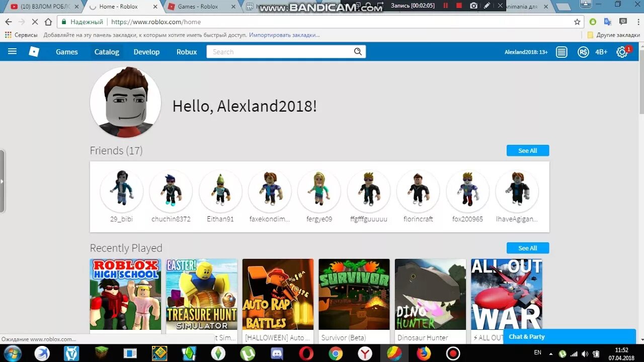Screen dimensions: 644x362
Task: Show hidden system tray icons
Action: tap(551, 354)
